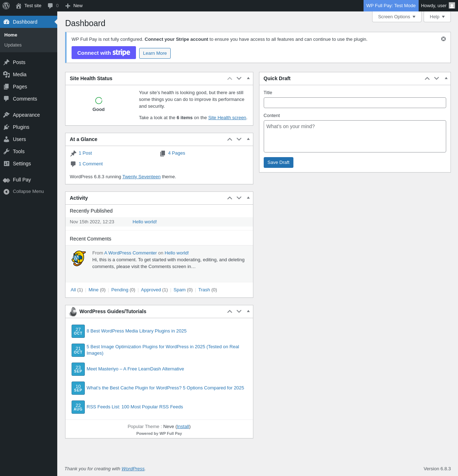The width and height of the screenshot is (458, 476).
Task: Toggle the WordPress Guides/Tutorials panel
Action: pyautogui.click(x=248, y=311)
